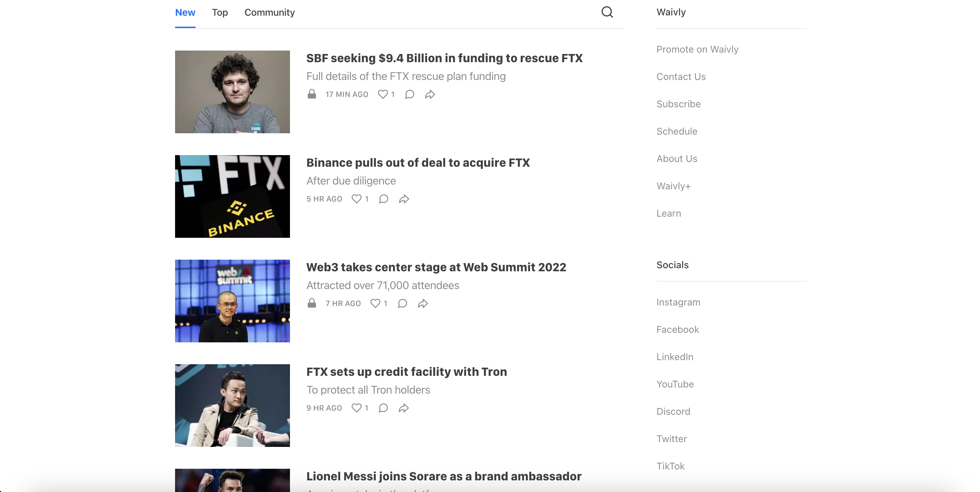
Task: Click the '7 HR AGO' timestamp
Action: click(x=343, y=303)
